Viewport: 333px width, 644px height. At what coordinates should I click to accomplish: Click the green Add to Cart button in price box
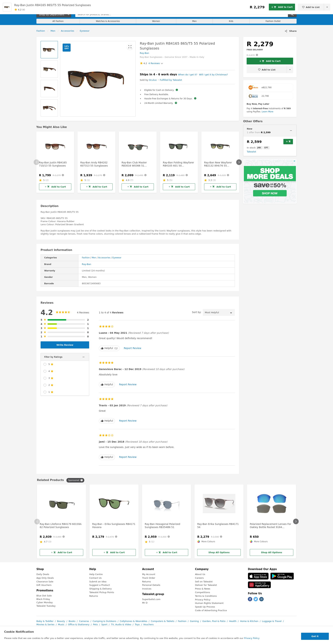click(270, 61)
